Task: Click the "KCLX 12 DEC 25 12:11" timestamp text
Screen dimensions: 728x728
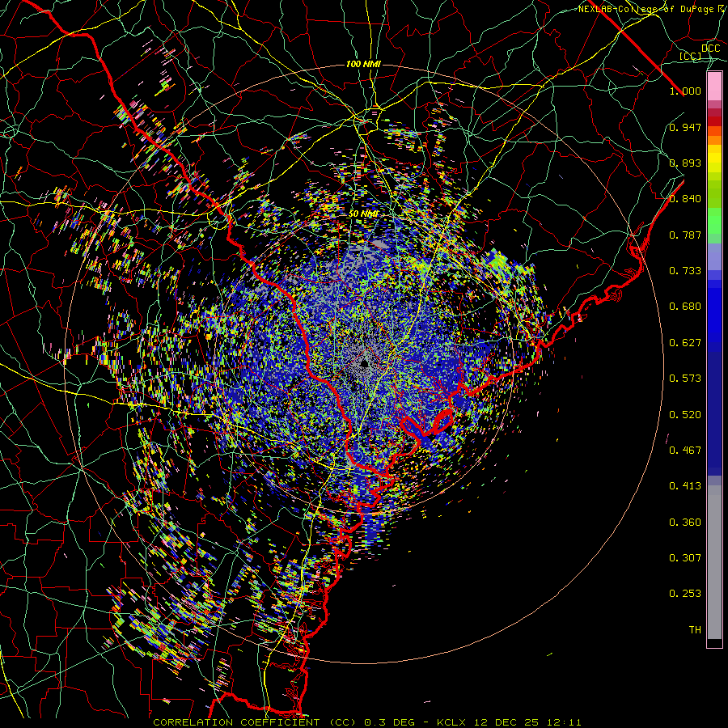Action: point(509,722)
